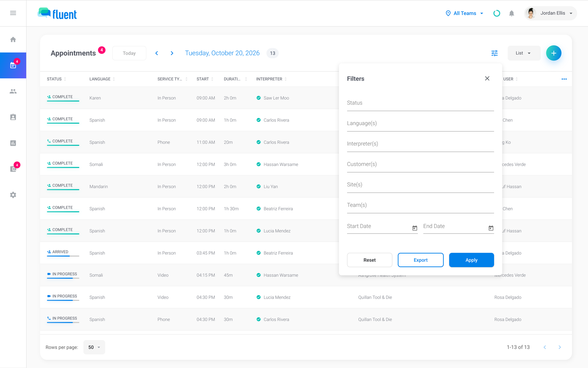
Task: Open All Teams dropdown
Action: pyautogui.click(x=464, y=13)
